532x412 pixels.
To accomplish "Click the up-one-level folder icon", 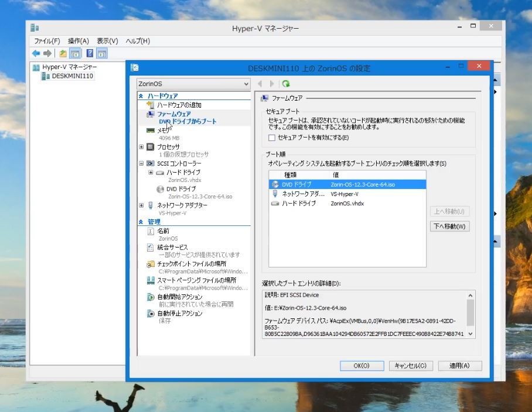I will coord(63,53).
